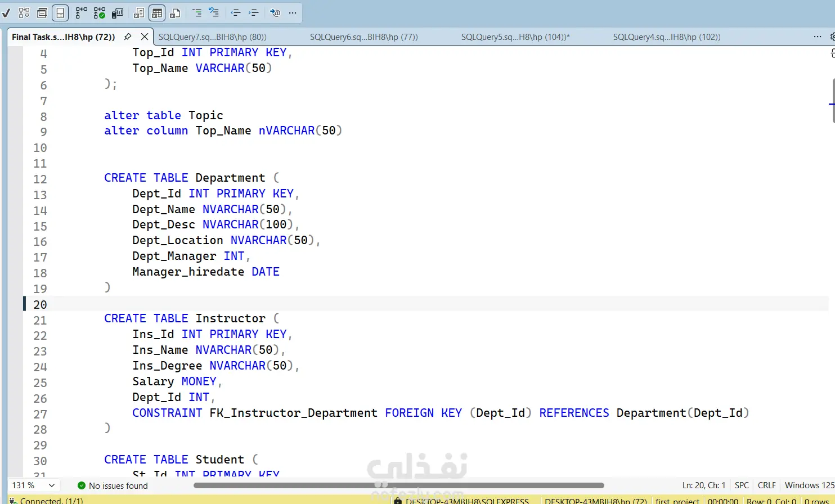The width and height of the screenshot is (835, 504).
Task: Click the Topic table name on line 8
Action: pos(206,115)
